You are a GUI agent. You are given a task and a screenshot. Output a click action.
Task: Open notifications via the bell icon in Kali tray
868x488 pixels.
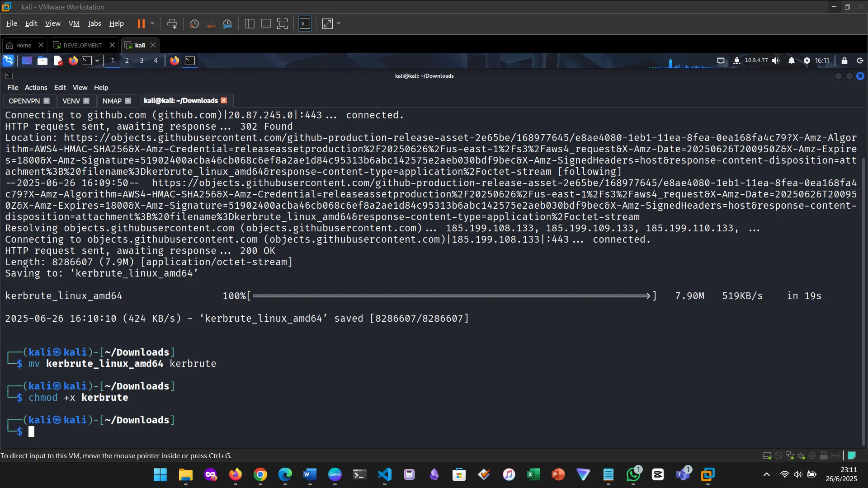point(793,60)
